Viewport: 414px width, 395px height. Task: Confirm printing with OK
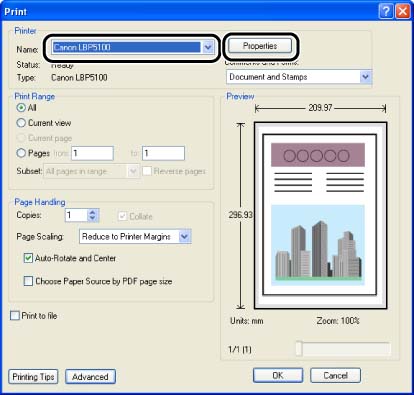coord(278,375)
